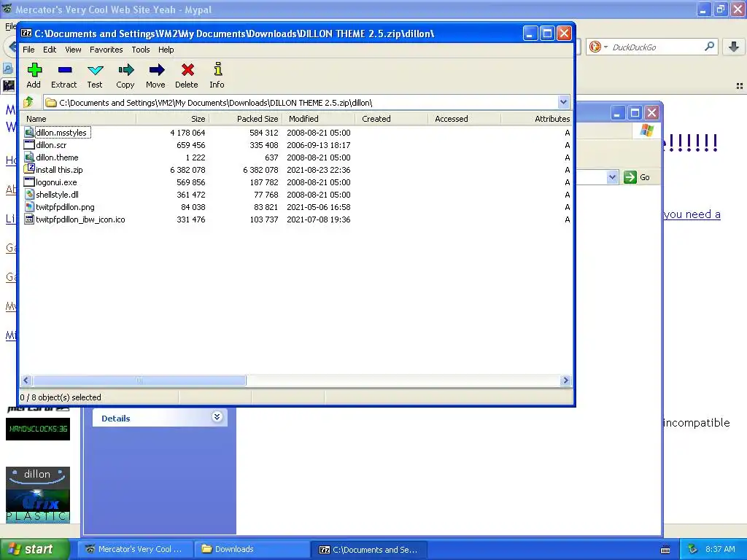
Task: Sort by the Modified column header
Action: point(319,119)
